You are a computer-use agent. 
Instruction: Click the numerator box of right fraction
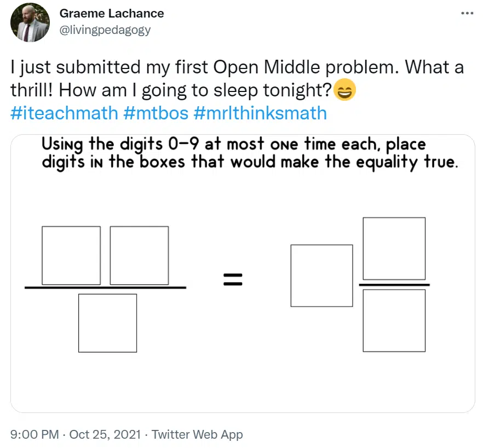394,248
